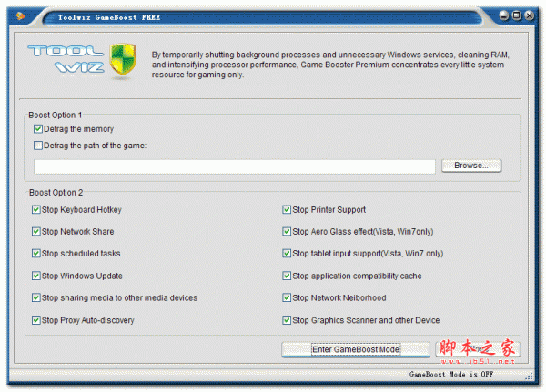Screen dimensions: 546x392
Task: Toggle Defrag the memory checkbox
Action: pyautogui.click(x=38, y=129)
